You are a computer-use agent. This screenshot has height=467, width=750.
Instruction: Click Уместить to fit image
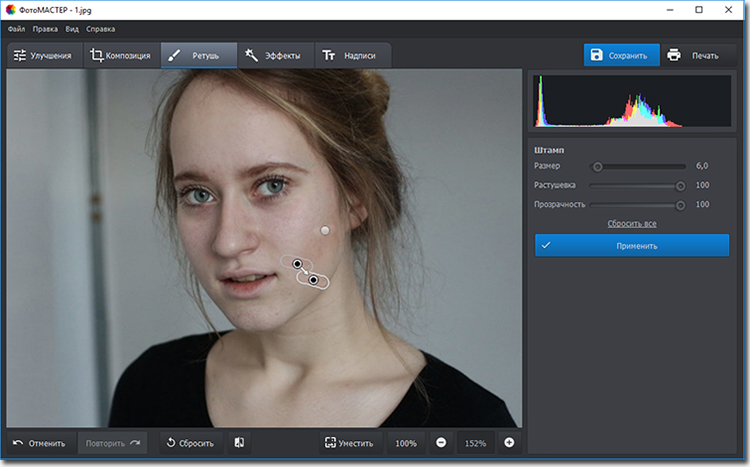tap(349, 443)
